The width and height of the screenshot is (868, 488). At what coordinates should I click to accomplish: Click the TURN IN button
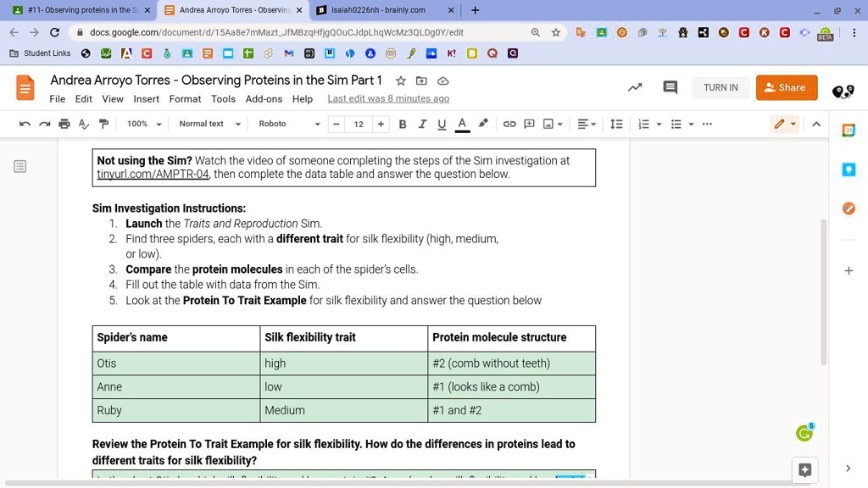(x=721, y=87)
